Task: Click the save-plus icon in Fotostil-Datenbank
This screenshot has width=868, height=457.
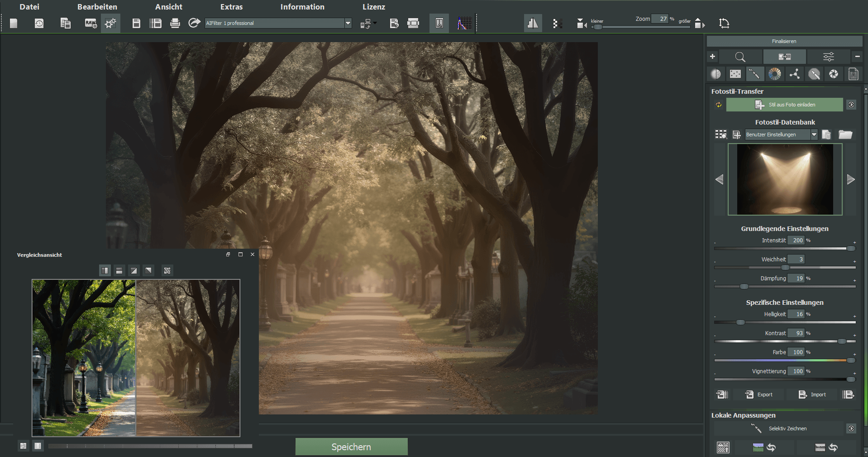Action: coord(737,135)
